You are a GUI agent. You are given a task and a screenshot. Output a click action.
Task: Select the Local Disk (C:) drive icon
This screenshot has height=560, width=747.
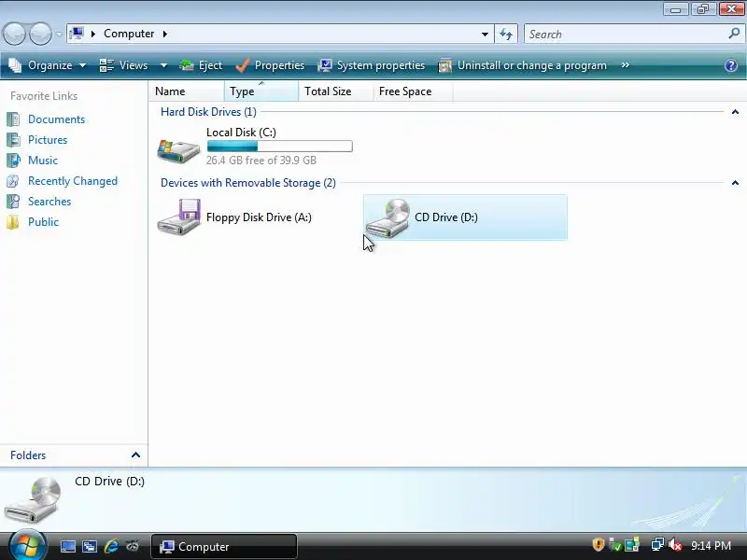[x=178, y=150]
